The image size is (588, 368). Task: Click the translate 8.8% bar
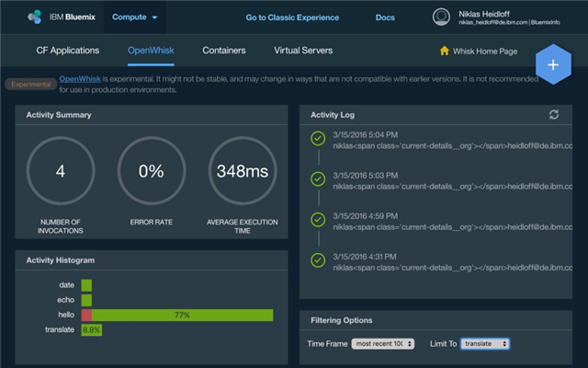(x=92, y=329)
